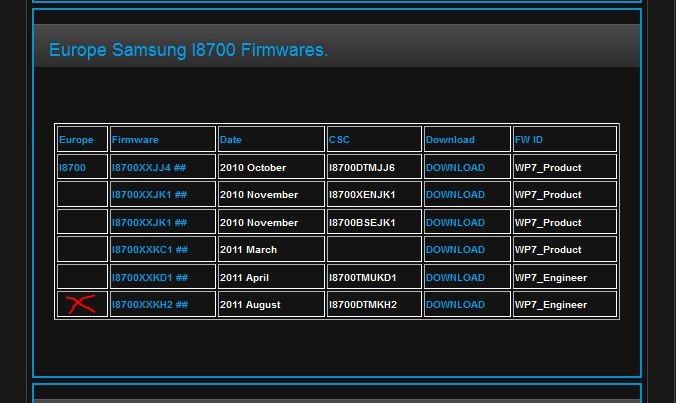Click DOWNLOAD for 2011 April firmware
Screen dimensions: 676x403
click(x=455, y=278)
